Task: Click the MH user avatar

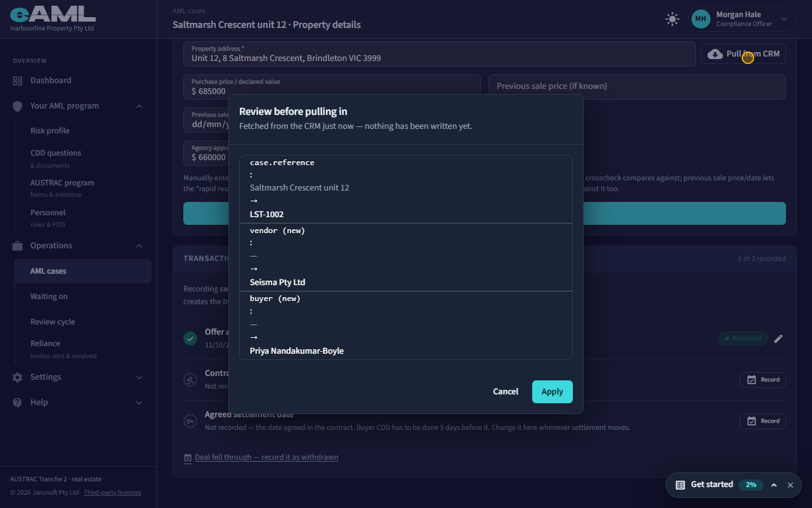Action: pyautogui.click(x=700, y=19)
